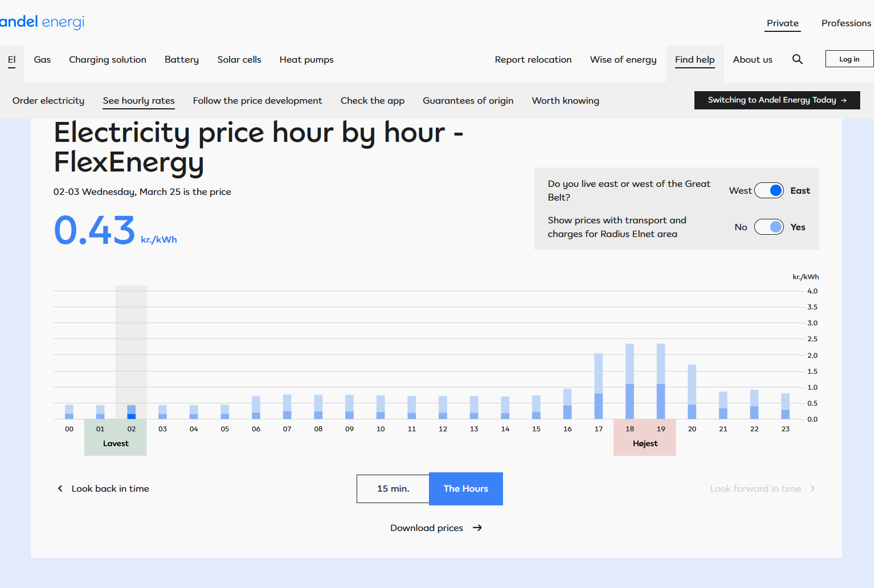Open the Find help menu
Viewport: 875px width, 588px height.
click(694, 60)
